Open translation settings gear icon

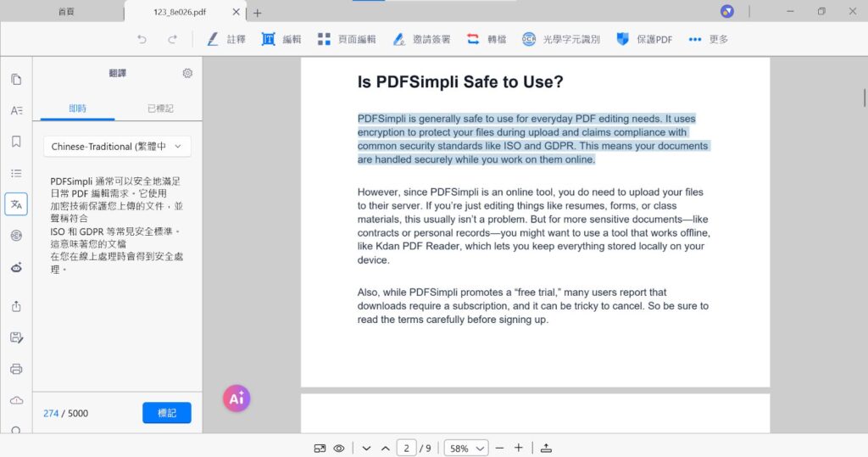click(187, 73)
